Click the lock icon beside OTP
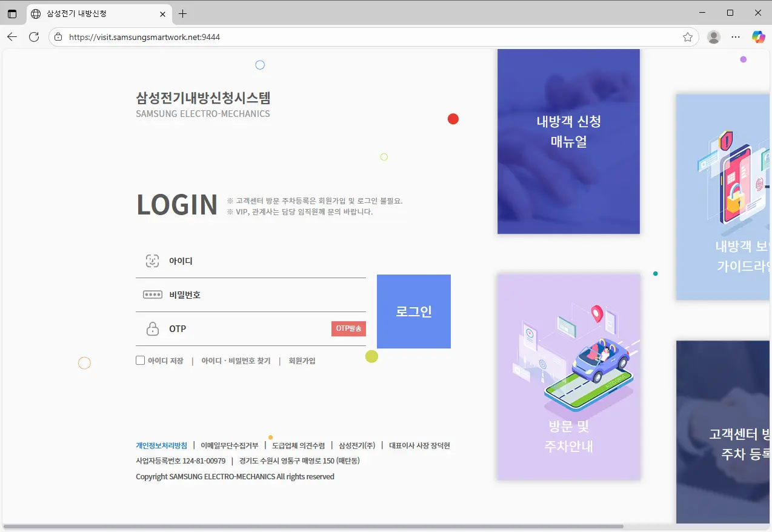 coord(153,329)
